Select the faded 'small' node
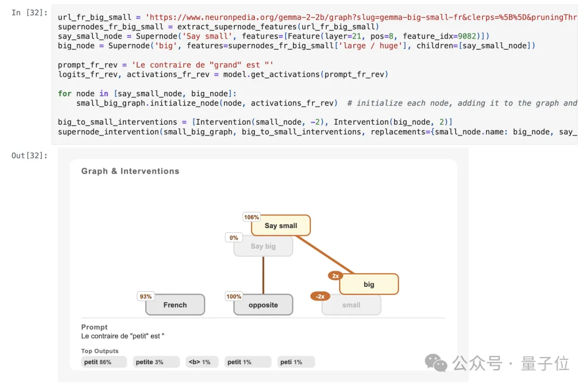Viewport: 588px width, 387px height. click(x=352, y=305)
